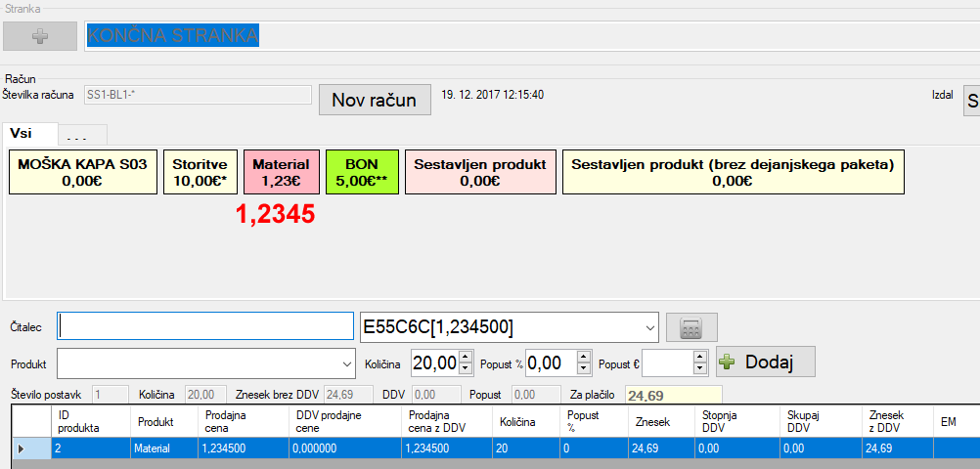Increase Popust € with the up arrow
This screenshot has width=980, height=469.
tap(699, 357)
